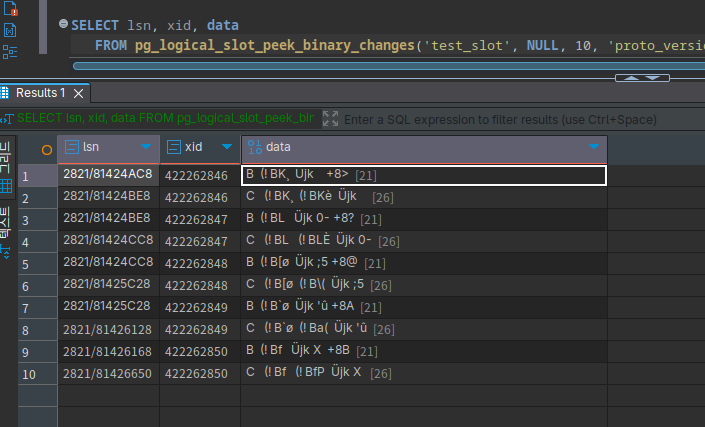The height and width of the screenshot is (427, 705).
Task: Click the lsn column header
Action: (100, 148)
